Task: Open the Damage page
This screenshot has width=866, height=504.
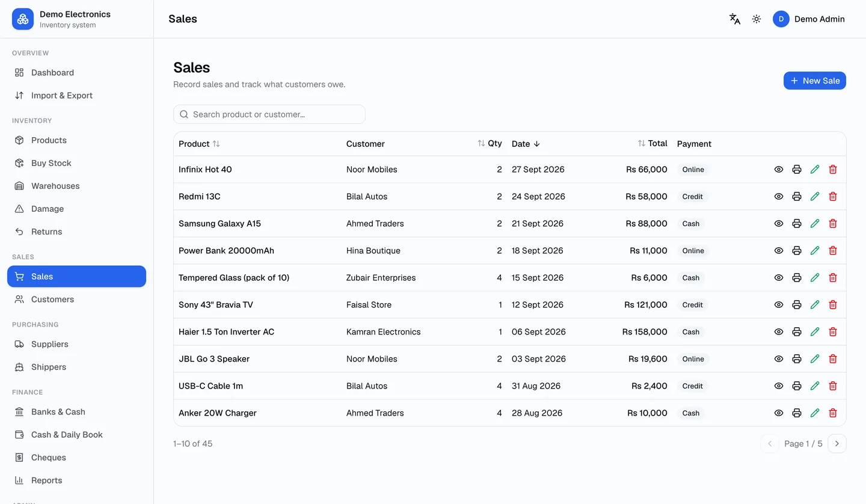Action: pyautogui.click(x=76, y=209)
